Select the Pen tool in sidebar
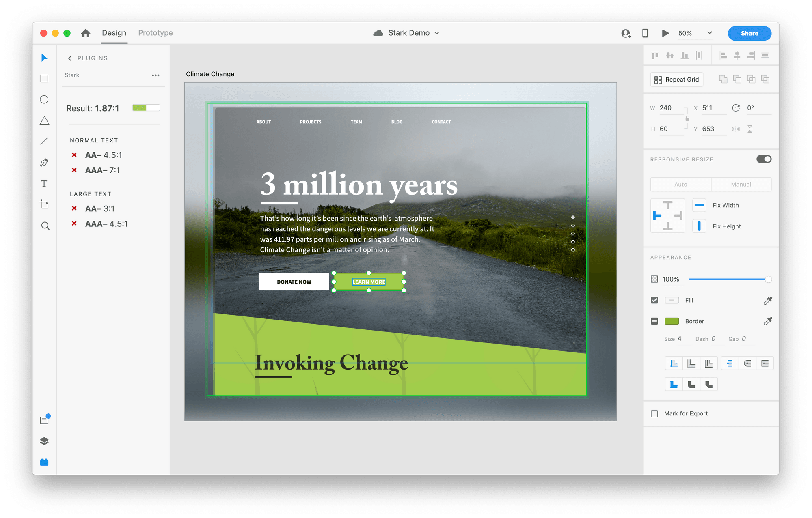This screenshot has height=518, width=812. tap(44, 162)
